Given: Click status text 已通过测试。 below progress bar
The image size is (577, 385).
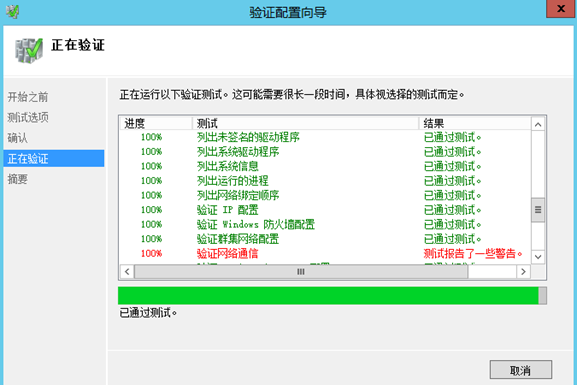Looking at the screenshot, I should click(x=148, y=313).
